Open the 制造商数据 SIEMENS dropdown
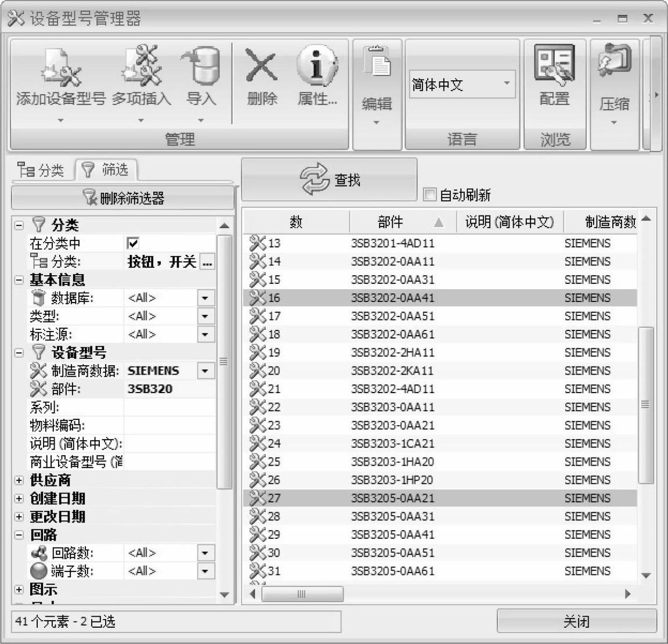This screenshot has height=644, width=668. (205, 370)
